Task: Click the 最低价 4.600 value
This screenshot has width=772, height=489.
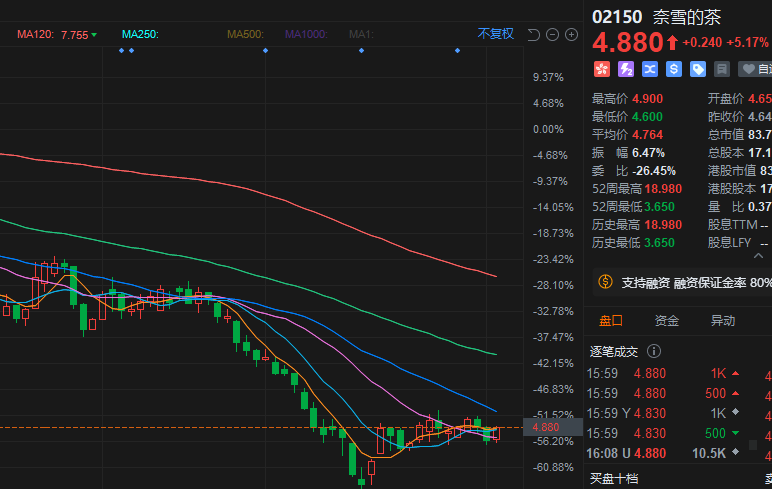Action: coord(647,117)
